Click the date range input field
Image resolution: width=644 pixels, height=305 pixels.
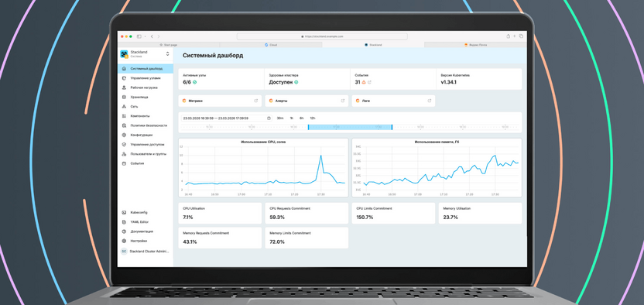click(227, 118)
